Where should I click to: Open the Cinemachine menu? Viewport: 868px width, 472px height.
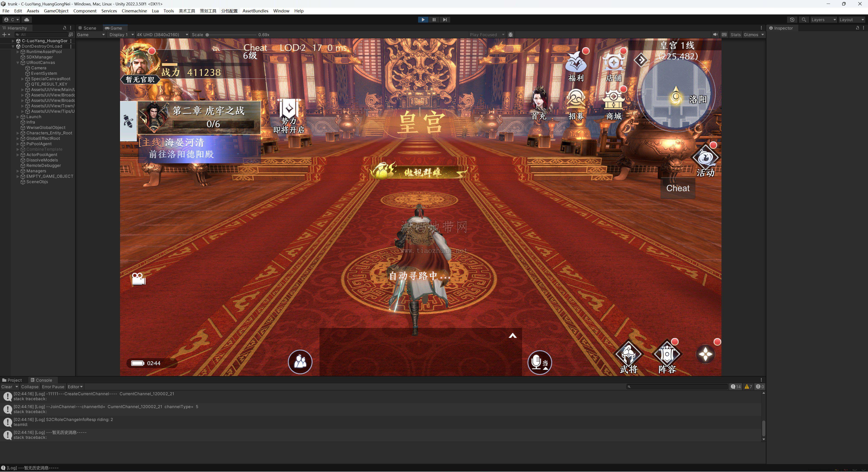(x=134, y=11)
